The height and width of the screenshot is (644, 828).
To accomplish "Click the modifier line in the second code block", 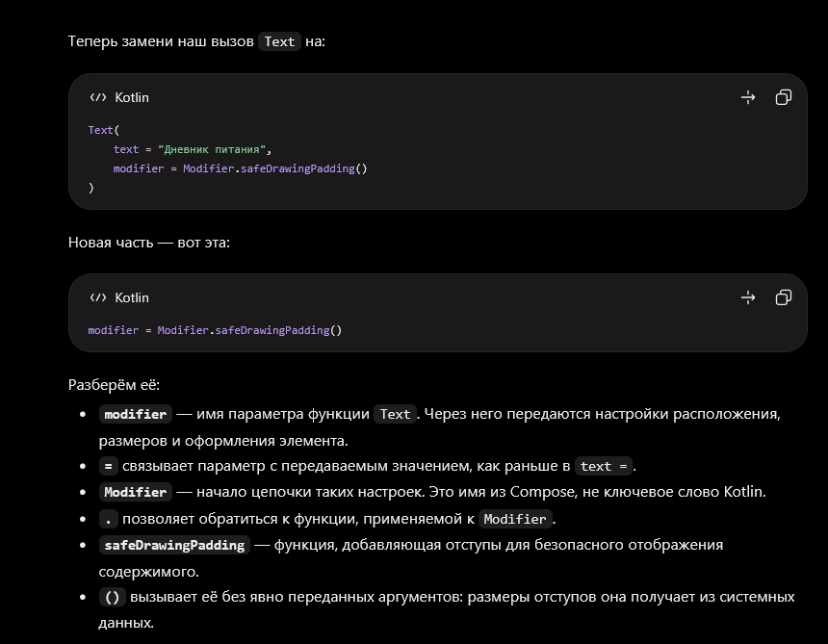I will (215, 330).
